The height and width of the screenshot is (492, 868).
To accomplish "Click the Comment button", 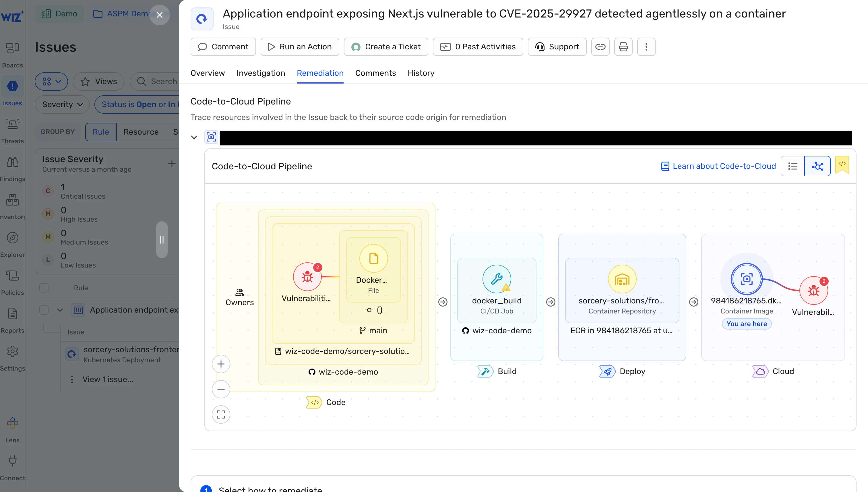I will pyautogui.click(x=223, y=47).
